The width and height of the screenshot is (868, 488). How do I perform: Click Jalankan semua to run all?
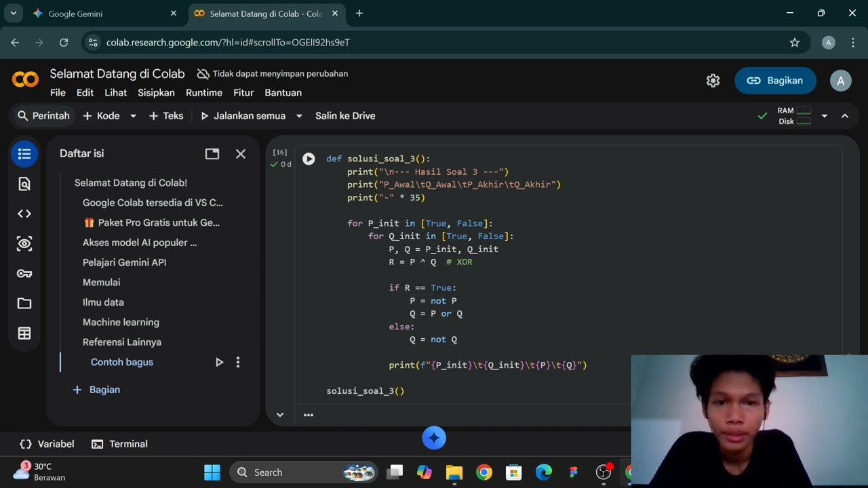click(243, 116)
